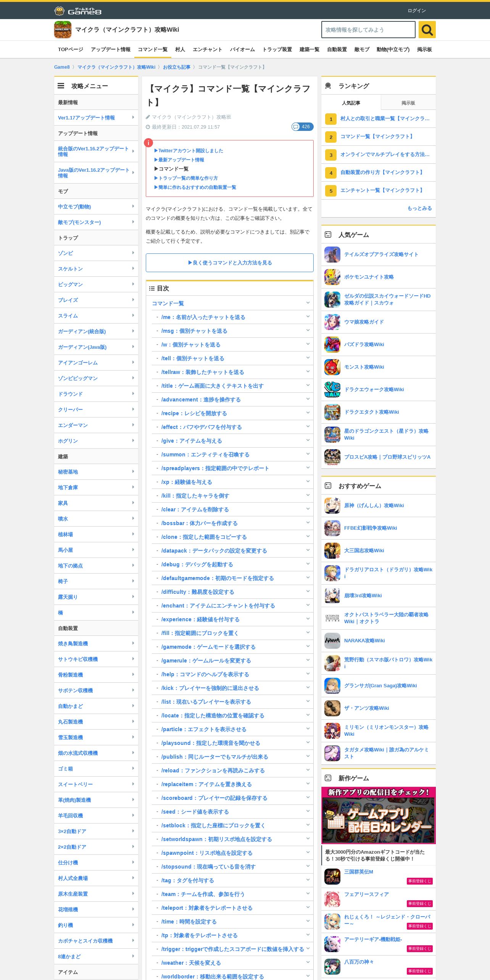The image size is (490, 980).
Task: Expand the /teleport contents row chevron
Action: 308,907
